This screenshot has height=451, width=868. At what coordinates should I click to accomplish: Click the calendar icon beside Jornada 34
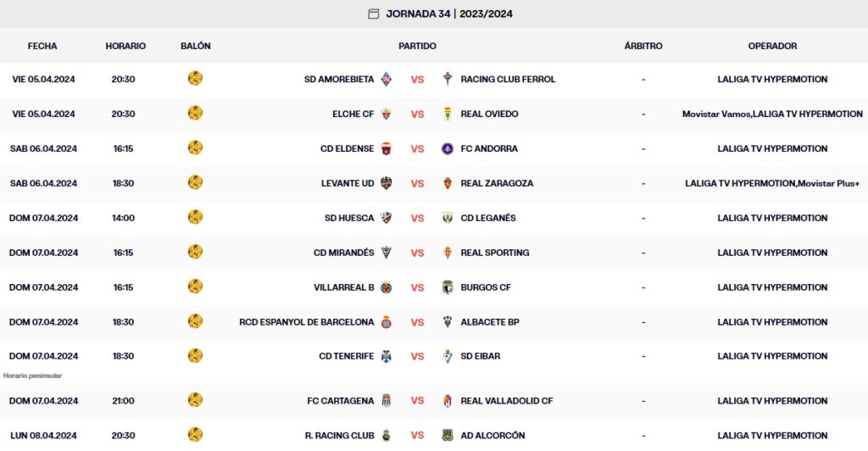374,14
